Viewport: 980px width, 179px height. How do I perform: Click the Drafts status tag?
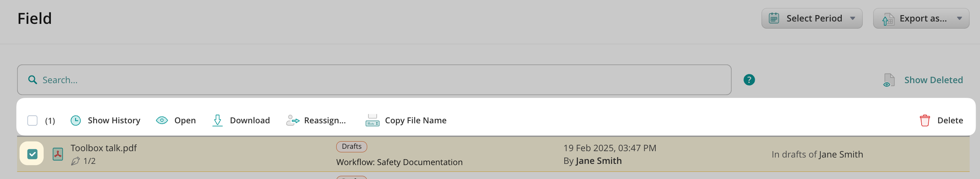click(351, 146)
